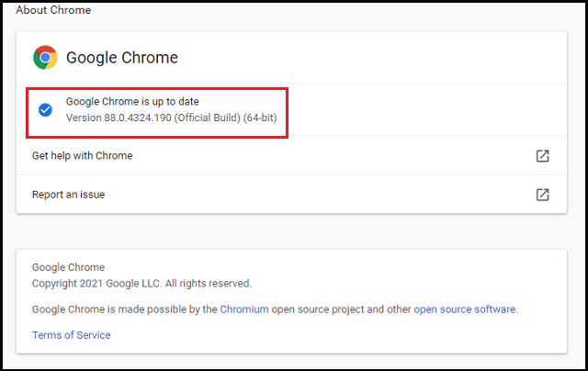The image size is (588, 371).
Task: Open the open source software link
Action: tap(465, 309)
